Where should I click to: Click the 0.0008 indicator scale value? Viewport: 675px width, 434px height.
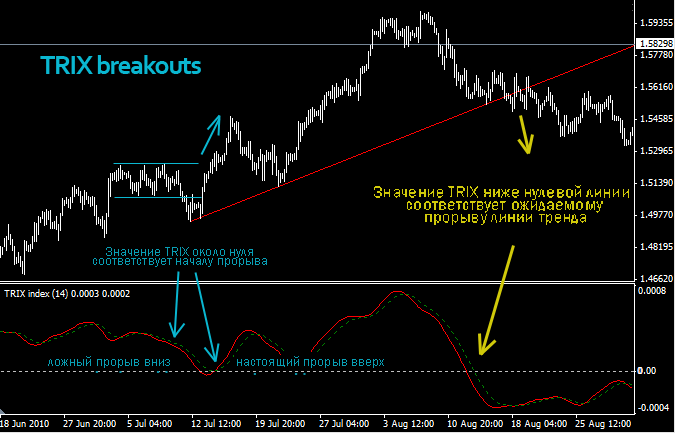654,291
